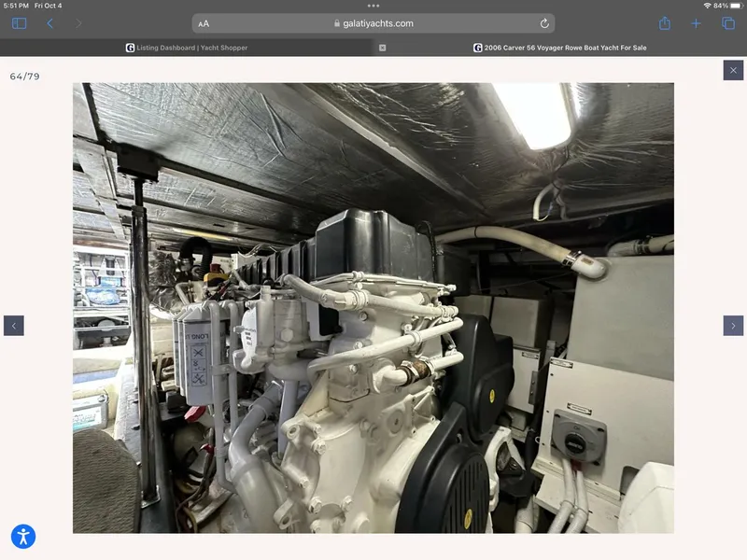The height and width of the screenshot is (560, 747).
Task: Reload the galatiyachts.com page
Action: point(546,22)
